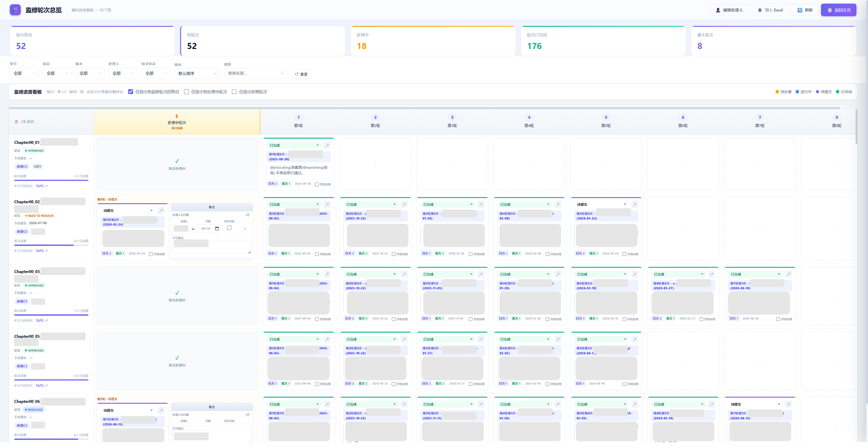
Task: Open detail arrow on Chapter00_01 第1轮 card
Action: (327, 145)
